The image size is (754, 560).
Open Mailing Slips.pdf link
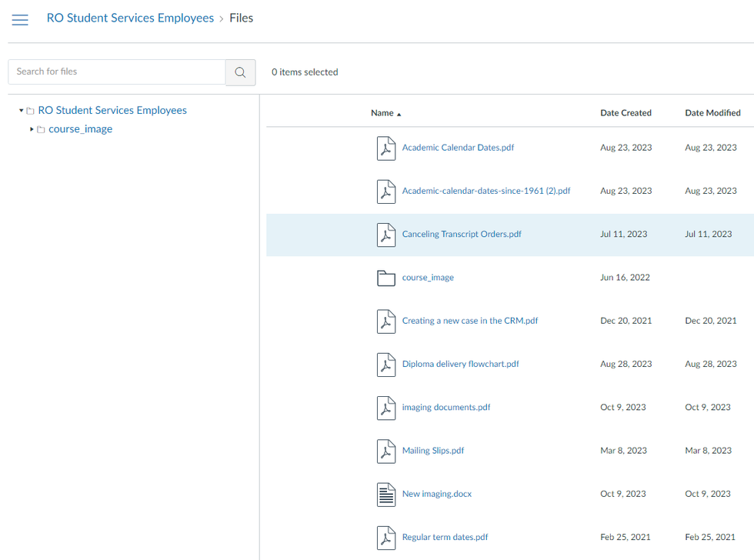coord(433,451)
